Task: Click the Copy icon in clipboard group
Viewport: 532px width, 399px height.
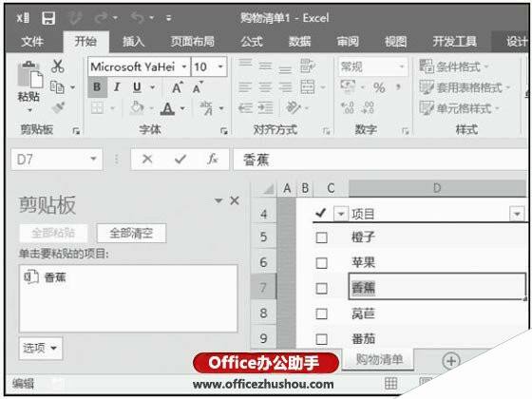Action: (57, 87)
